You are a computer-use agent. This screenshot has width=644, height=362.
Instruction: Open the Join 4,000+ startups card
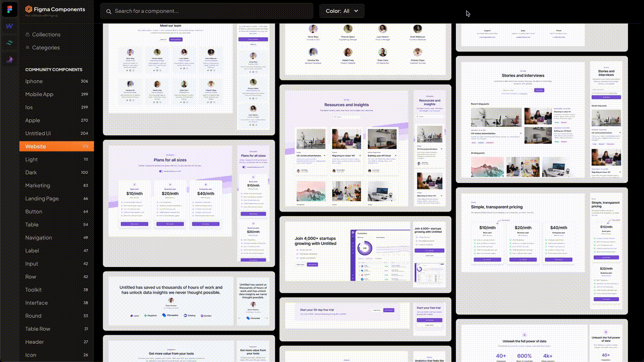[x=365, y=254]
